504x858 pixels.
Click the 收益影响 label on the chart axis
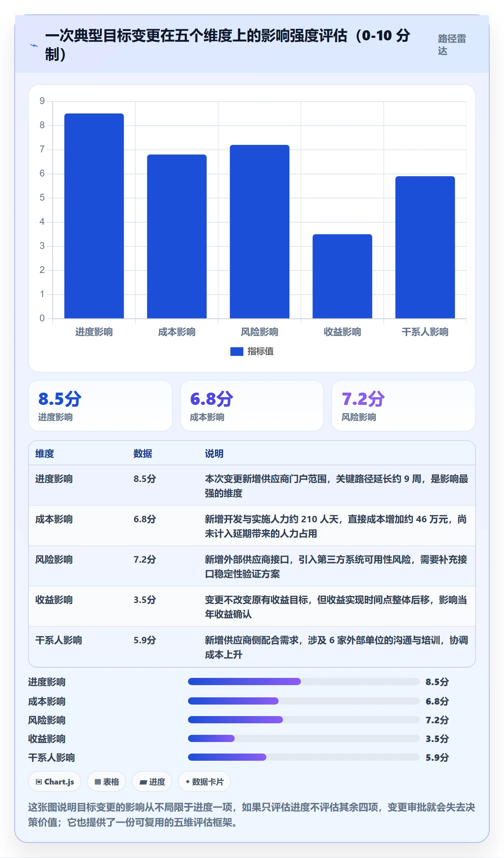click(x=342, y=332)
